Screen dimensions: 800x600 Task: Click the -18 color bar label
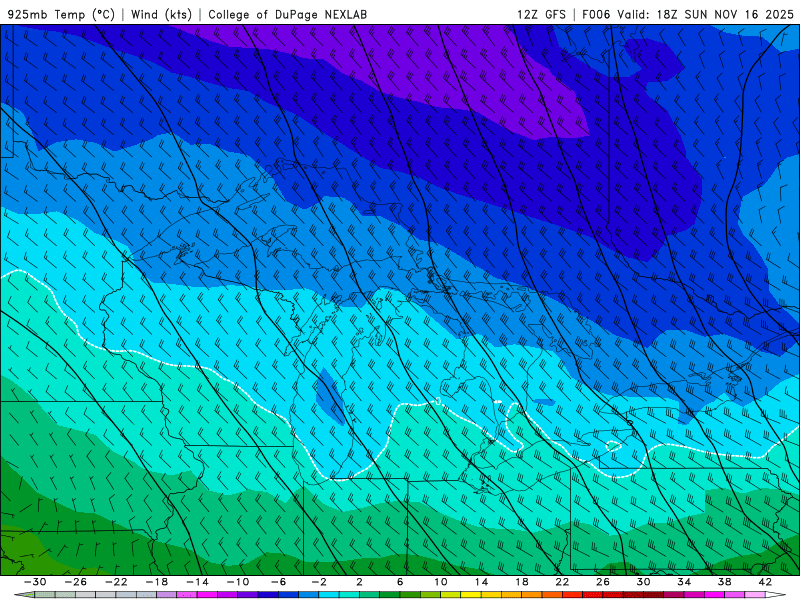click(157, 582)
